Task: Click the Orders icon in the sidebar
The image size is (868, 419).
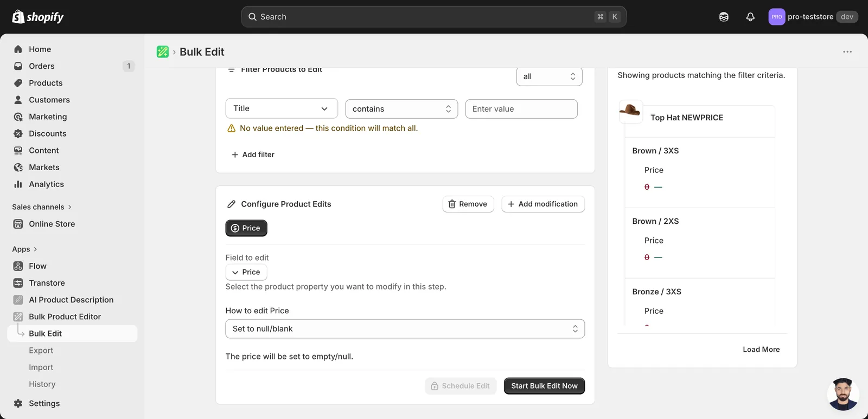Action: click(18, 66)
